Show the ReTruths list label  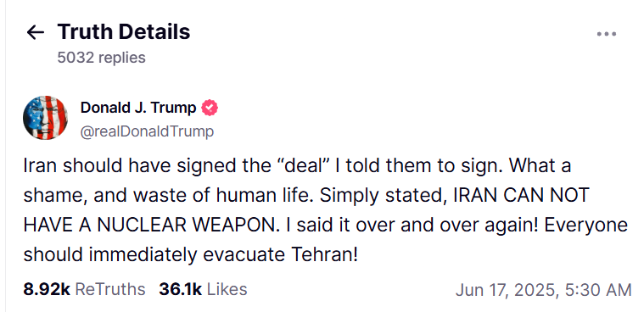[110, 289]
